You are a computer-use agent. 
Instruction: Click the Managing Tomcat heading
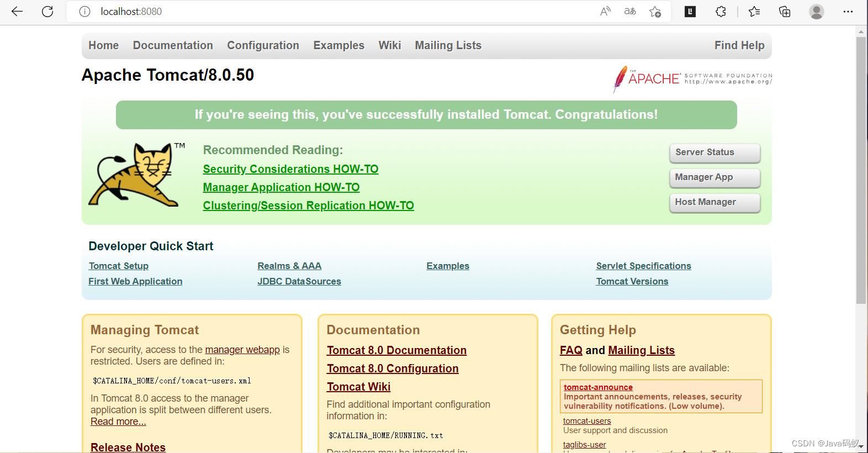point(145,330)
